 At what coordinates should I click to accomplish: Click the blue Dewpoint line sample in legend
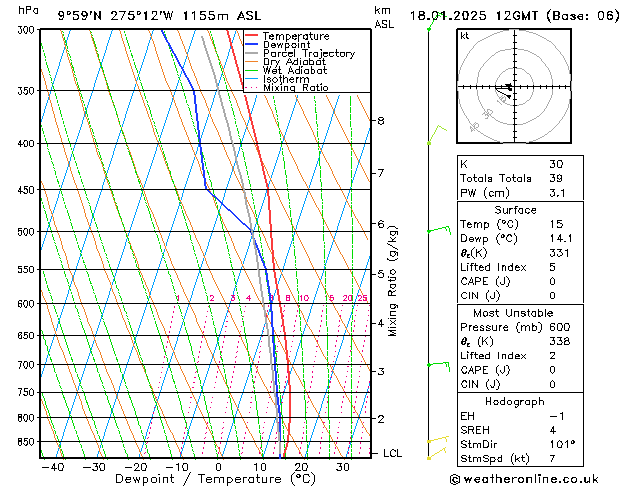pos(252,44)
